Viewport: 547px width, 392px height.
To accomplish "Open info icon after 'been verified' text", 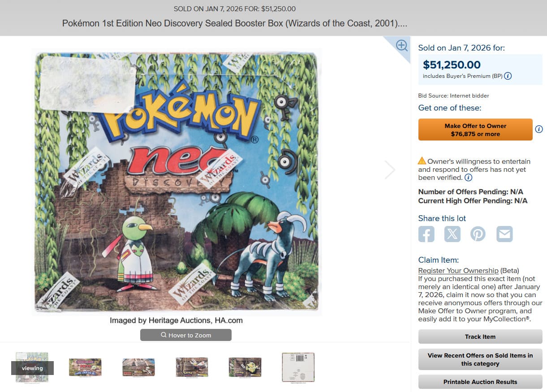I will (x=468, y=178).
